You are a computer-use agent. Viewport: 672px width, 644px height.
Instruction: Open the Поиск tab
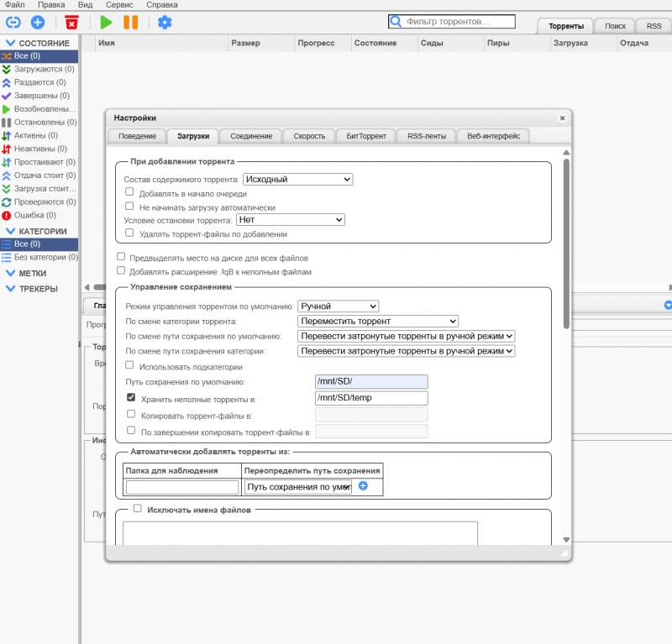pyautogui.click(x=615, y=26)
